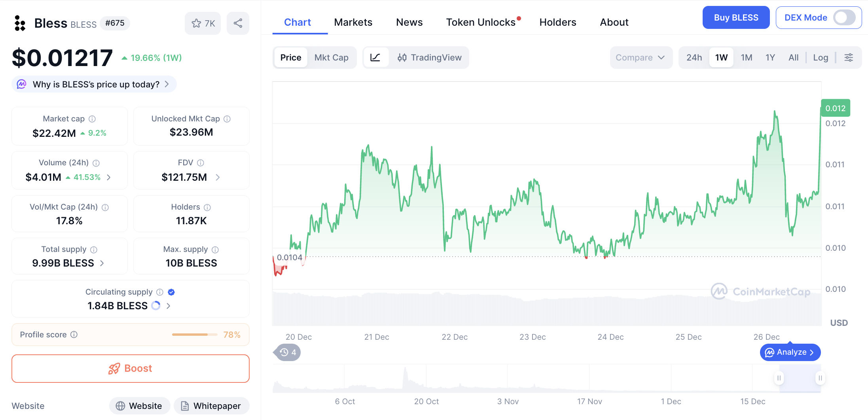Switch chart to Mkt Cap view

pyautogui.click(x=331, y=58)
